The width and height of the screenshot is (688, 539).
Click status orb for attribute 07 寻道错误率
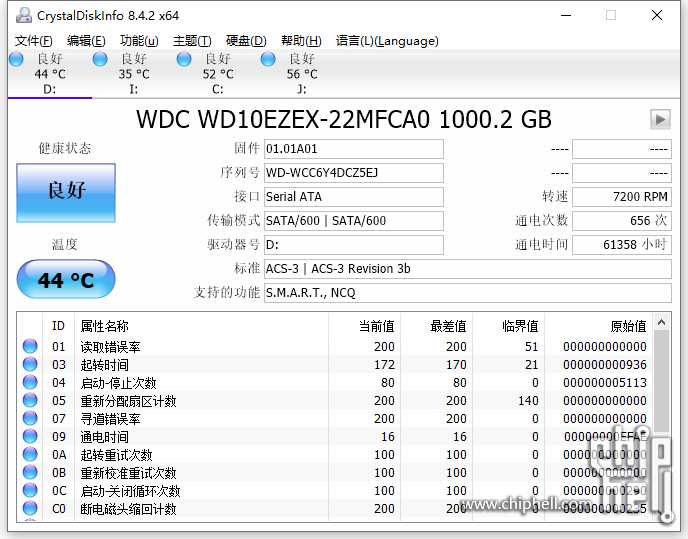click(x=30, y=418)
